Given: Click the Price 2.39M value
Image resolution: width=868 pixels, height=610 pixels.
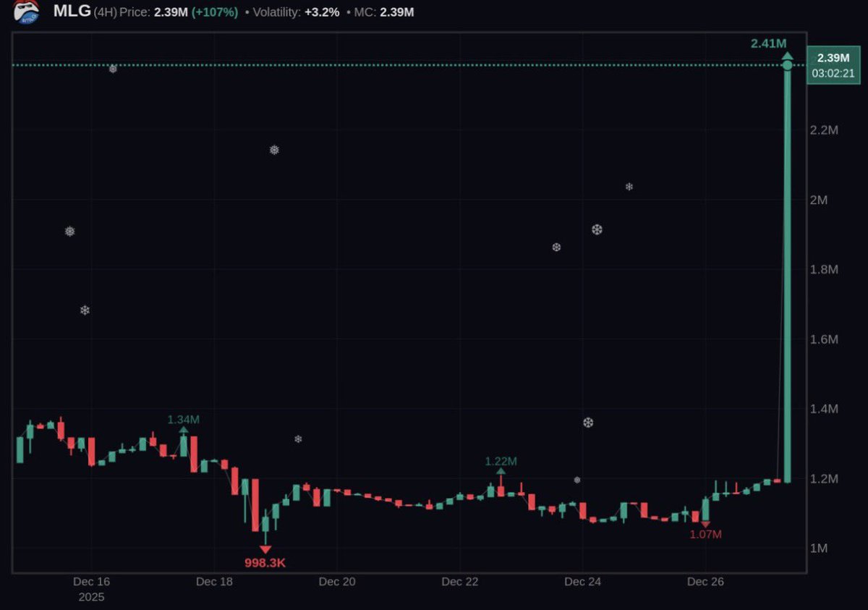Looking at the screenshot, I should click(171, 12).
